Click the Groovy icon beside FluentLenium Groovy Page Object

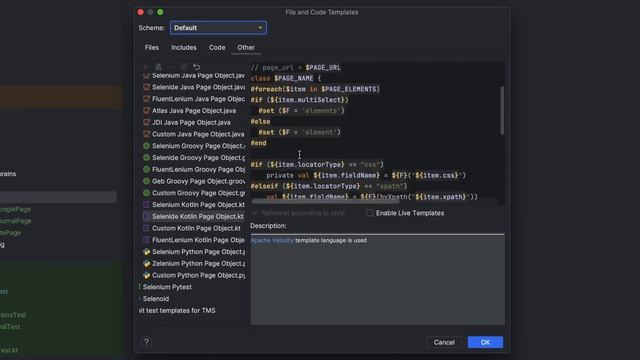(147, 169)
